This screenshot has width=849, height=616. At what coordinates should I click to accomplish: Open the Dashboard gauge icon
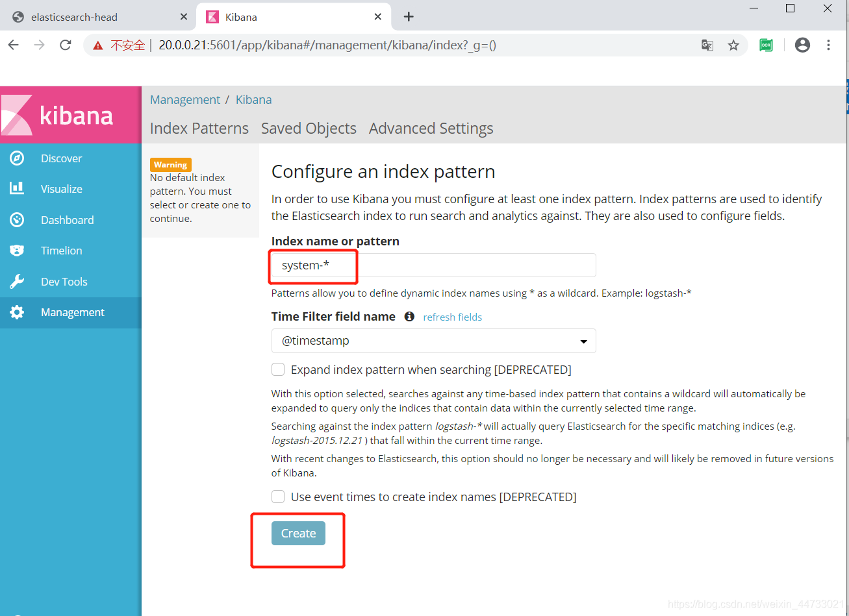click(x=17, y=220)
